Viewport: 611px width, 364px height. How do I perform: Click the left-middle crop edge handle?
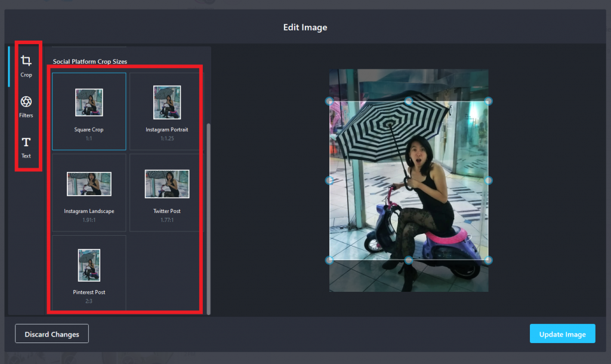tap(329, 180)
